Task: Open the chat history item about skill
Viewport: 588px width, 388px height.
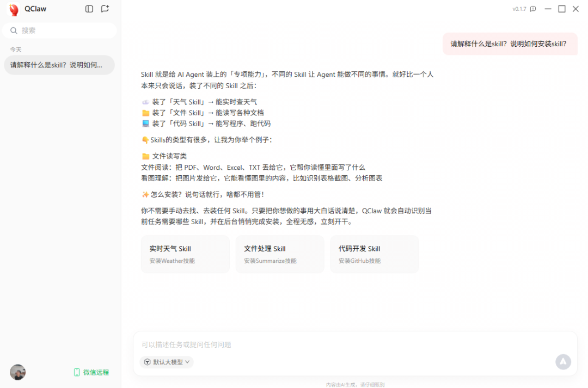Action: point(59,65)
